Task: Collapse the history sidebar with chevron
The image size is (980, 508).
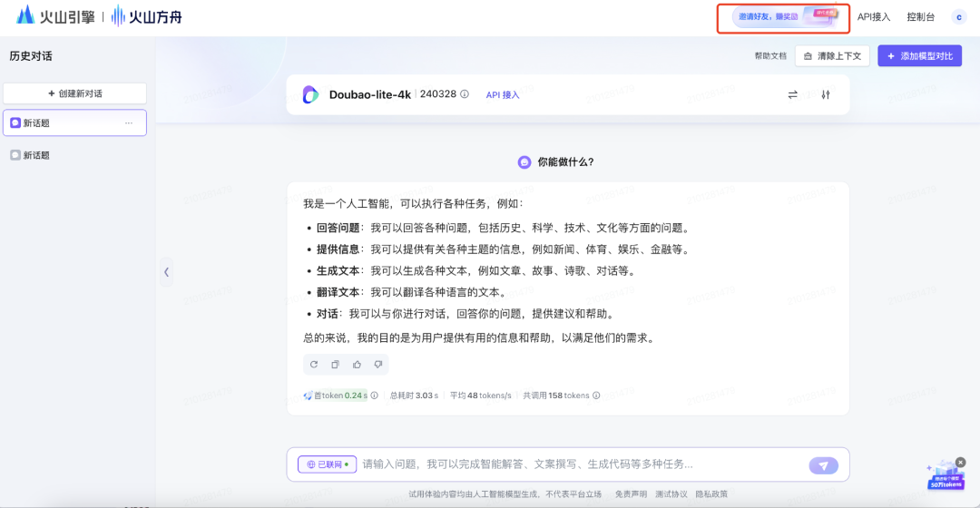Action: click(x=166, y=272)
